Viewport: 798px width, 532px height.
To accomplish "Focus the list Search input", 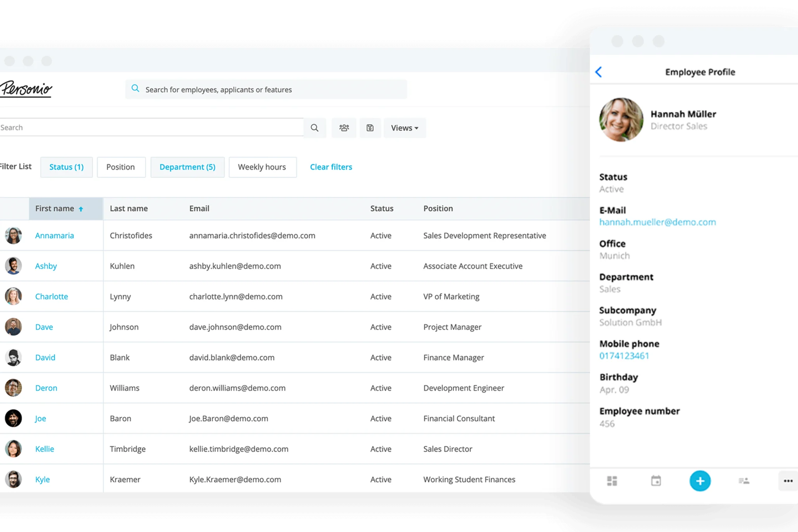I will coord(152,127).
